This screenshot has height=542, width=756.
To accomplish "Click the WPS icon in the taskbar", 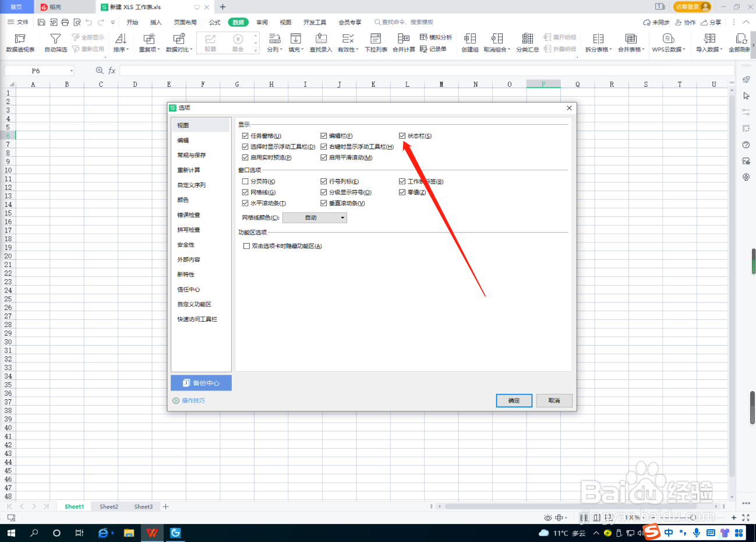I will tap(152, 533).
